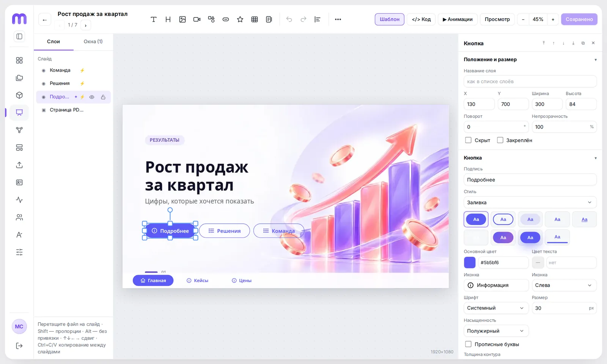
Task: Insert a video with the camera icon
Action: (x=197, y=19)
